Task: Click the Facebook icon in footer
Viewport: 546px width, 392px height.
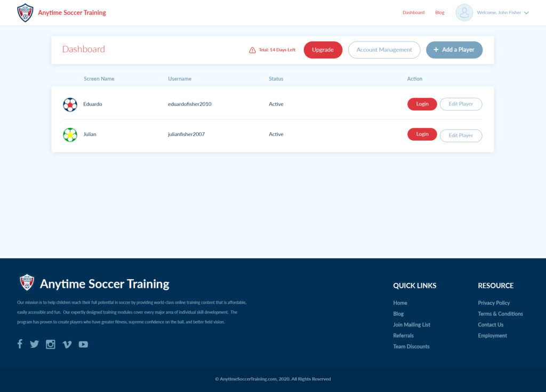Action: click(x=20, y=344)
